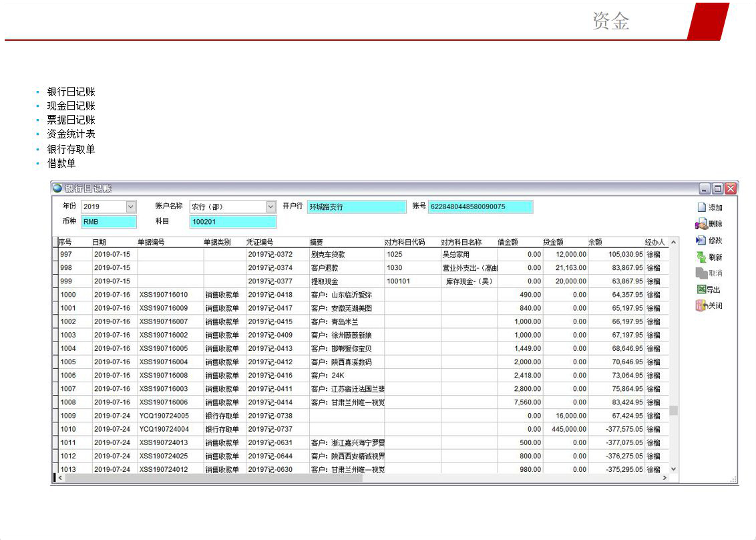Click the 开户行 field 环城路支行
Viewport: 756px width, 540px height.
(356, 207)
